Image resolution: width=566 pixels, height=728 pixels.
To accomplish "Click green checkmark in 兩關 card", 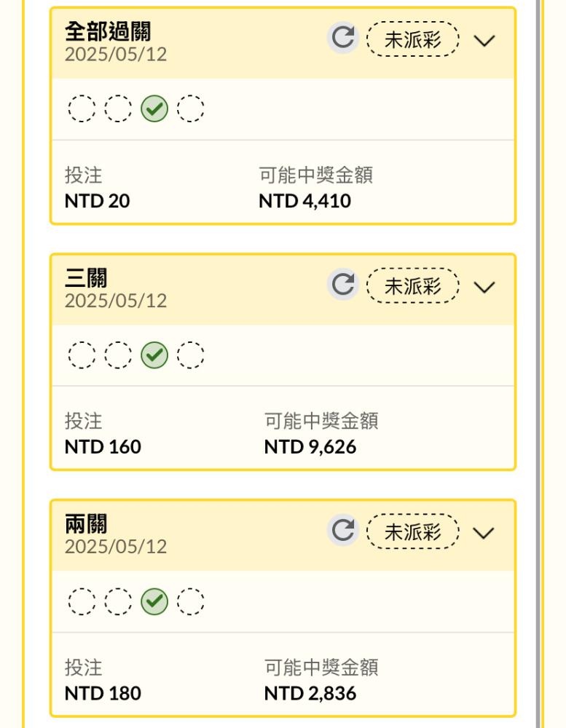I will click(x=154, y=601).
